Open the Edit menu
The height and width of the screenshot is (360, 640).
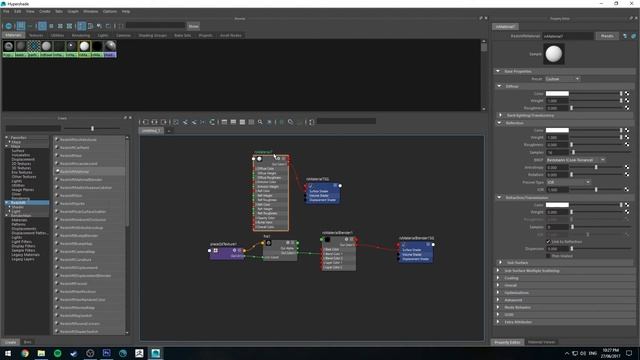[x=18, y=11]
